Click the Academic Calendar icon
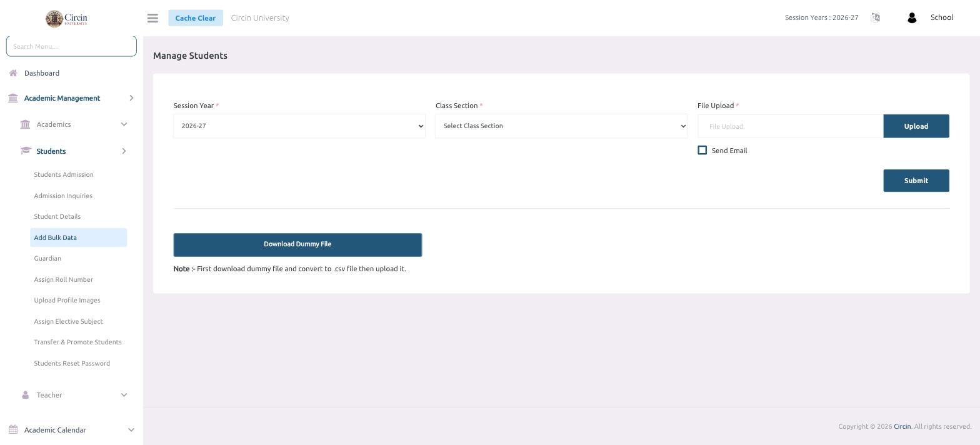Viewport: 980px width, 445px height. click(x=13, y=430)
